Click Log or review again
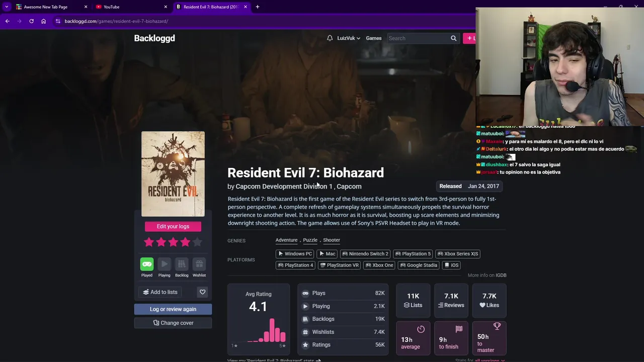Viewport: 644px width, 362px height. pos(173,309)
